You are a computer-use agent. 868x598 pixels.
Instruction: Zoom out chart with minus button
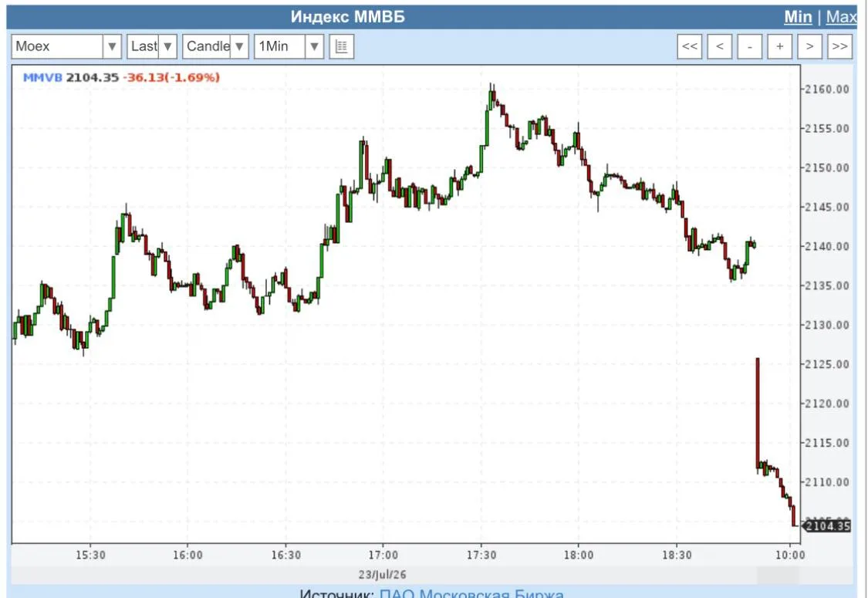pos(749,46)
